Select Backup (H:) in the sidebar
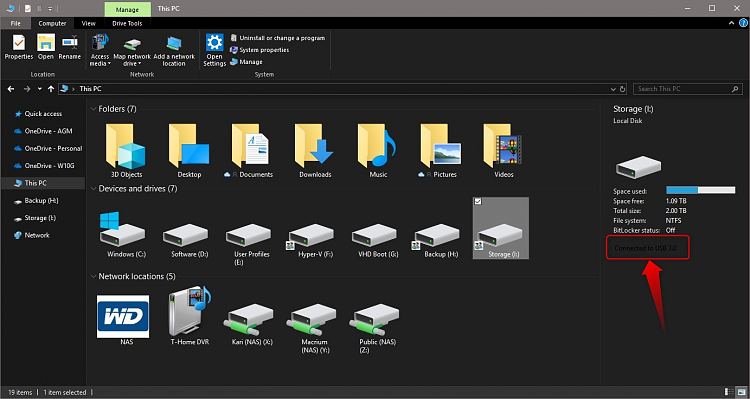The width and height of the screenshot is (750, 399). coord(36,200)
